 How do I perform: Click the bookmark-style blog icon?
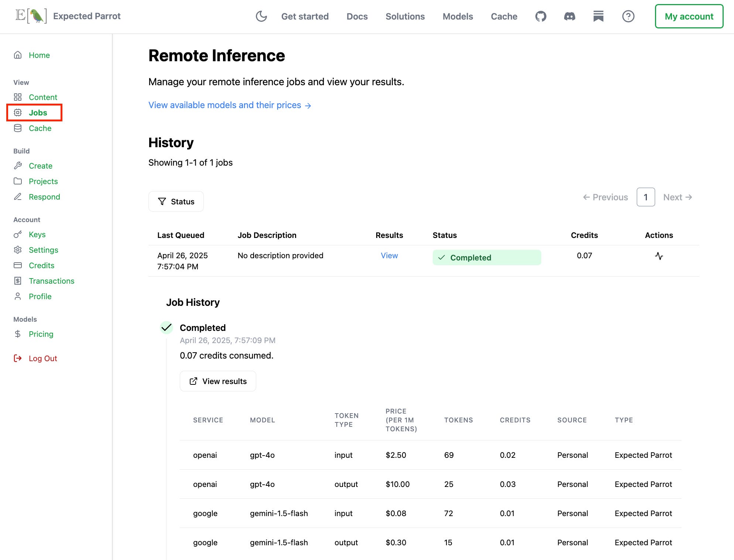[598, 16]
